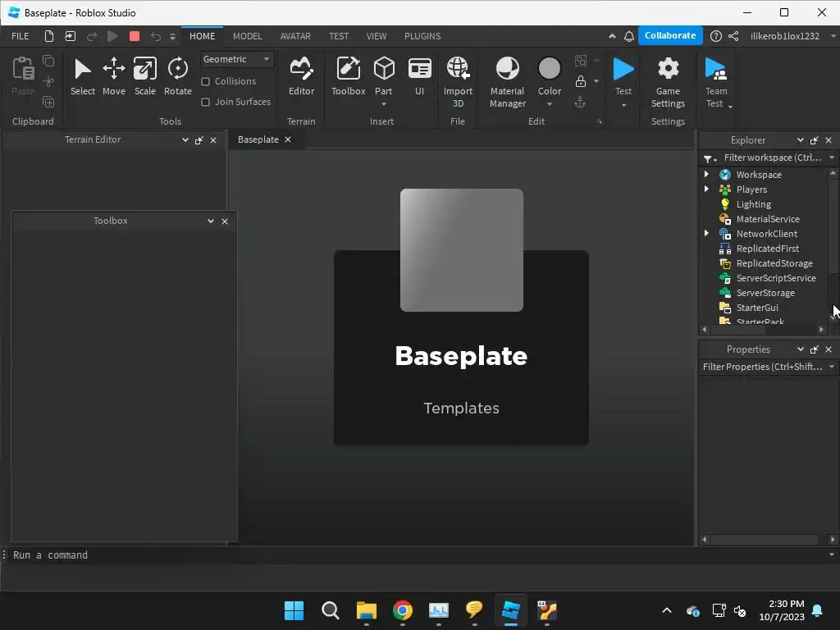This screenshot has width=840, height=630.
Task: Click the Undo arrow
Action: tap(155, 36)
